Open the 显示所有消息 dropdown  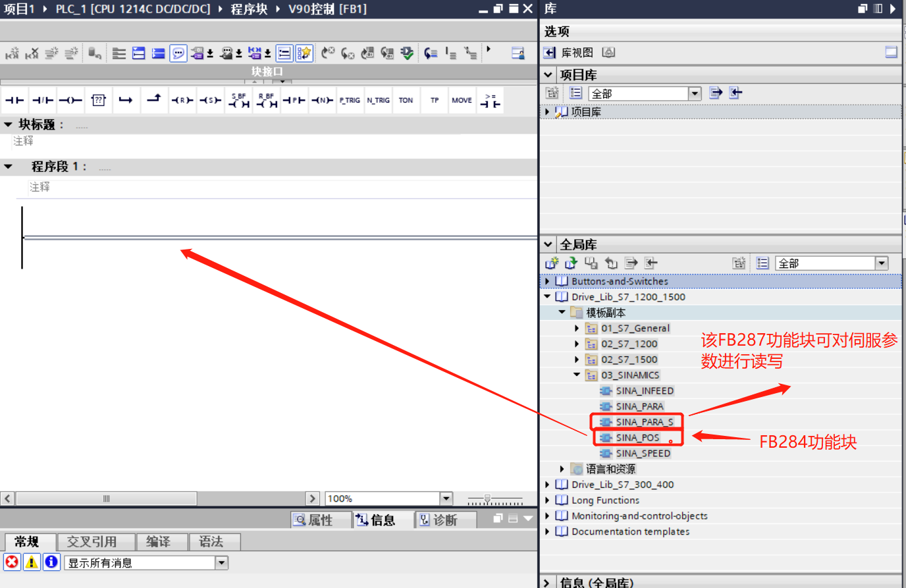(x=222, y=562)
